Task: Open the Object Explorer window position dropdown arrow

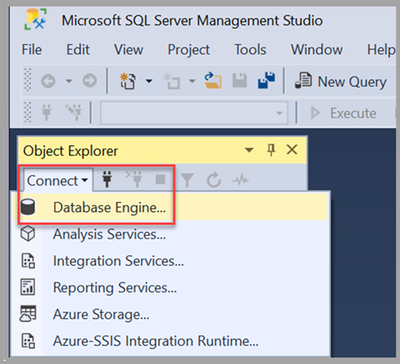Action: (x=249, y=150)
